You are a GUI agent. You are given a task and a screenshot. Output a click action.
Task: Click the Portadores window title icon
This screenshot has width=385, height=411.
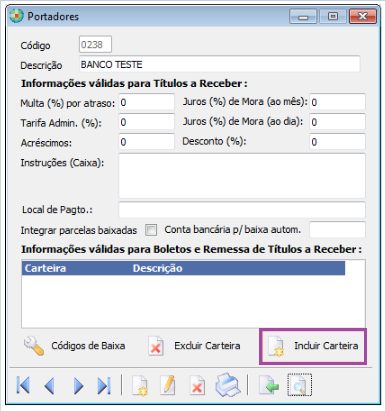(17, 16)
